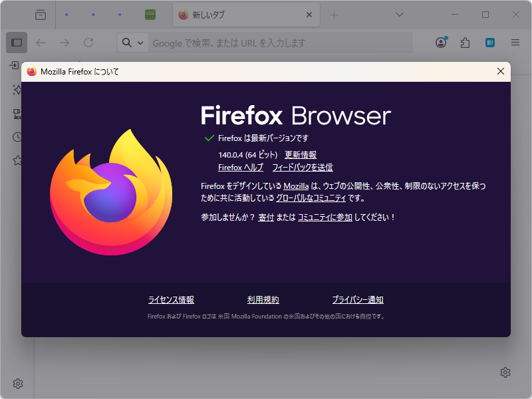Collapse the sidebar using its toggle icon

click(x=16, y=43)
